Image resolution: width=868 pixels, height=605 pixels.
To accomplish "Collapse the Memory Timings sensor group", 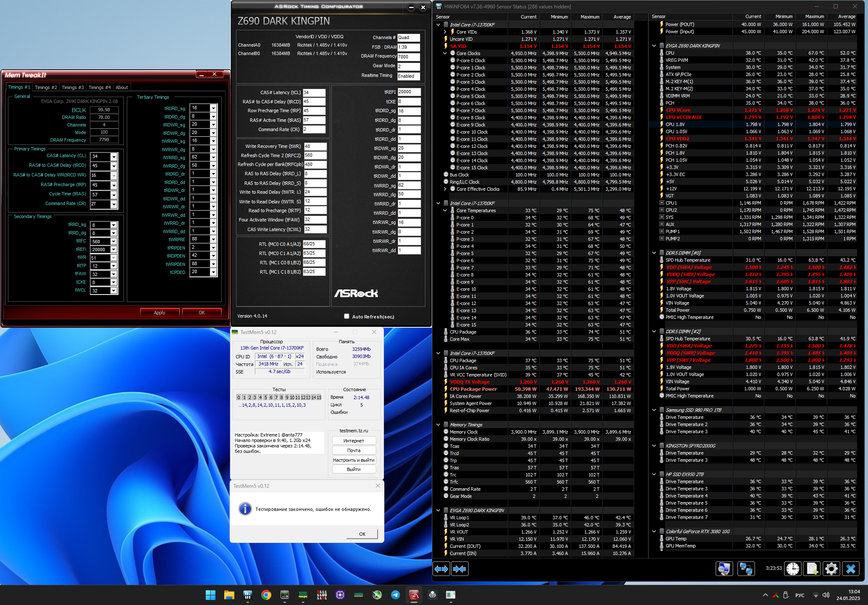I will tap(438, 425).
